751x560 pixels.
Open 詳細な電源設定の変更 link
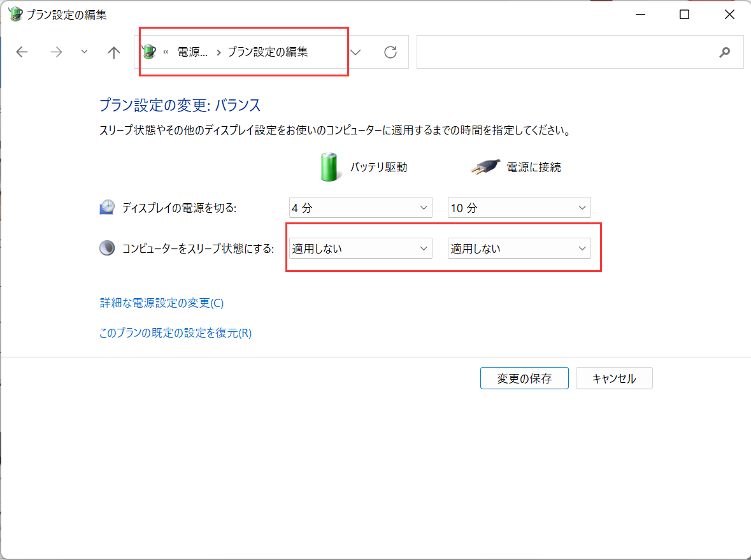160,303
